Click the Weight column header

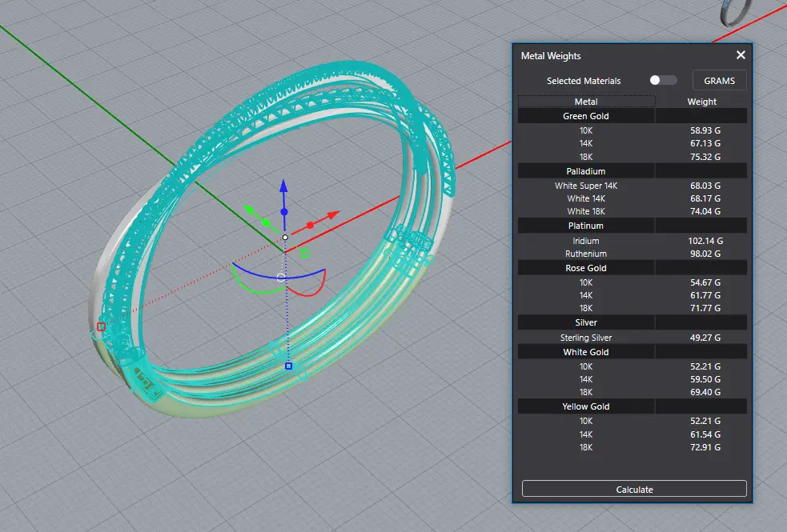701,102
